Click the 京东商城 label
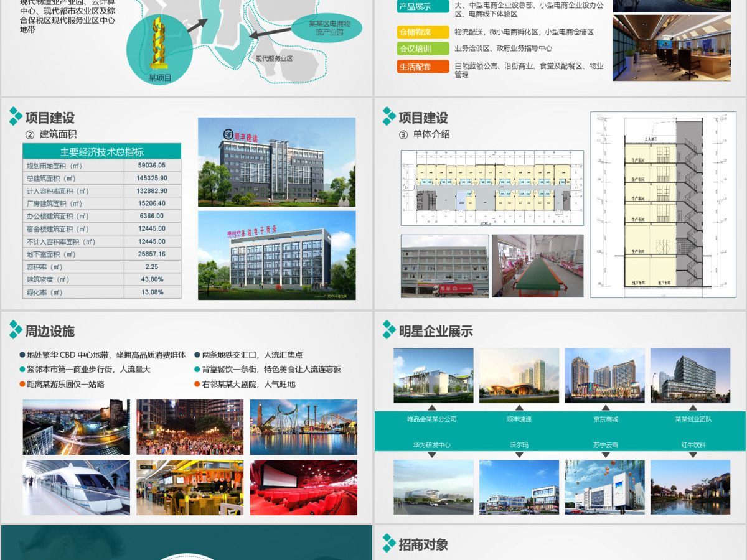The image size is (747, 560). 606,419
